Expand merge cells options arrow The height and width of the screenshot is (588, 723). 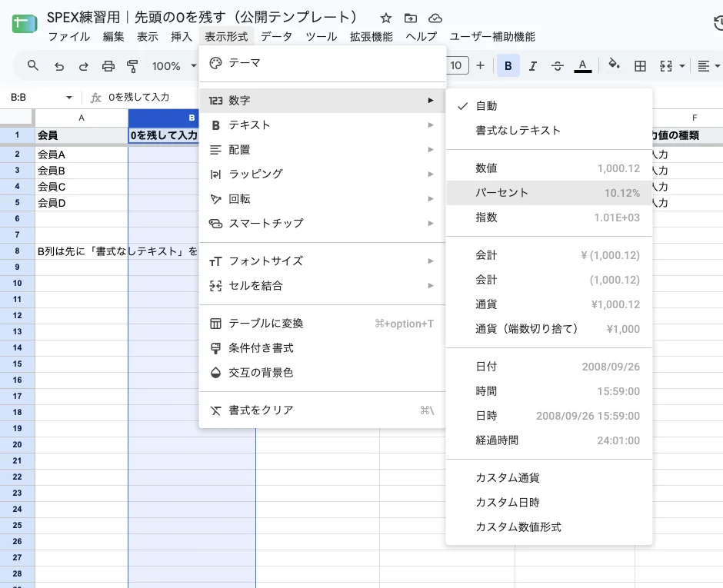[682, 66]
